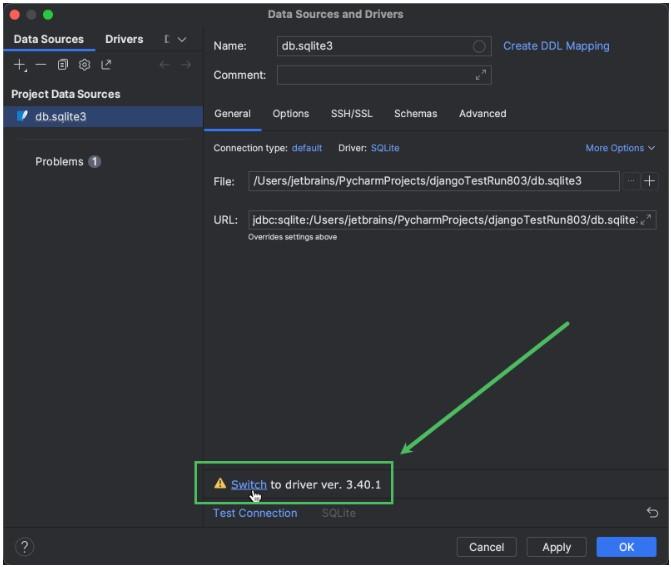Click the Add data source plus icon
The height and width of the screenshot is (567, 671).
pyautogui.click(x=20, y=65)
